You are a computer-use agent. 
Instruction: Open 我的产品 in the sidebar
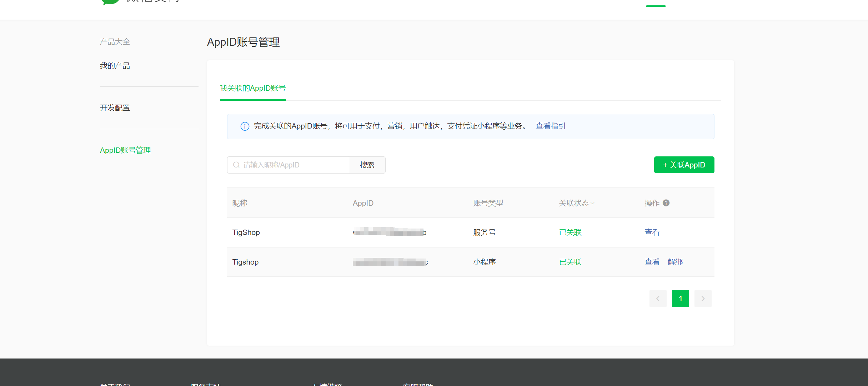pos(115,66)
